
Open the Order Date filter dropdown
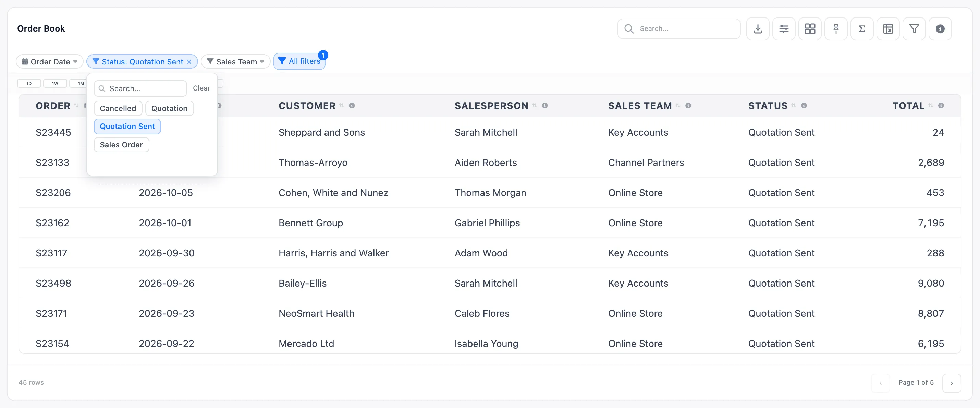(x=49, y=62)
